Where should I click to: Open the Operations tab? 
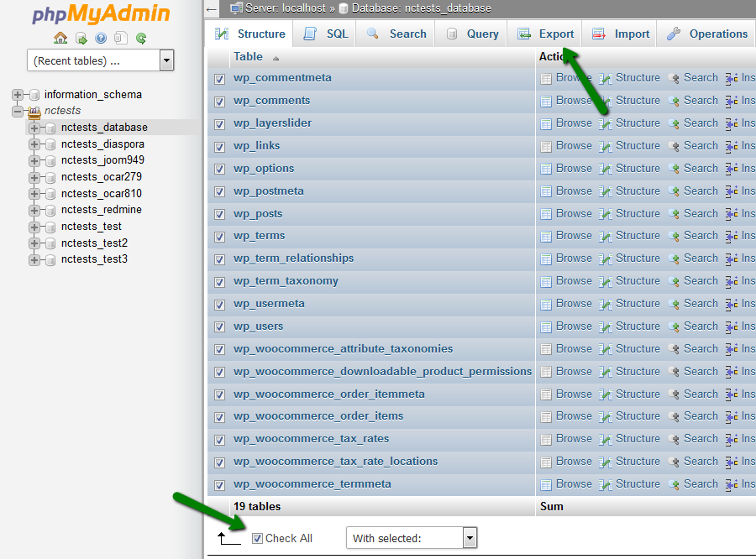(x=706, y=34)
